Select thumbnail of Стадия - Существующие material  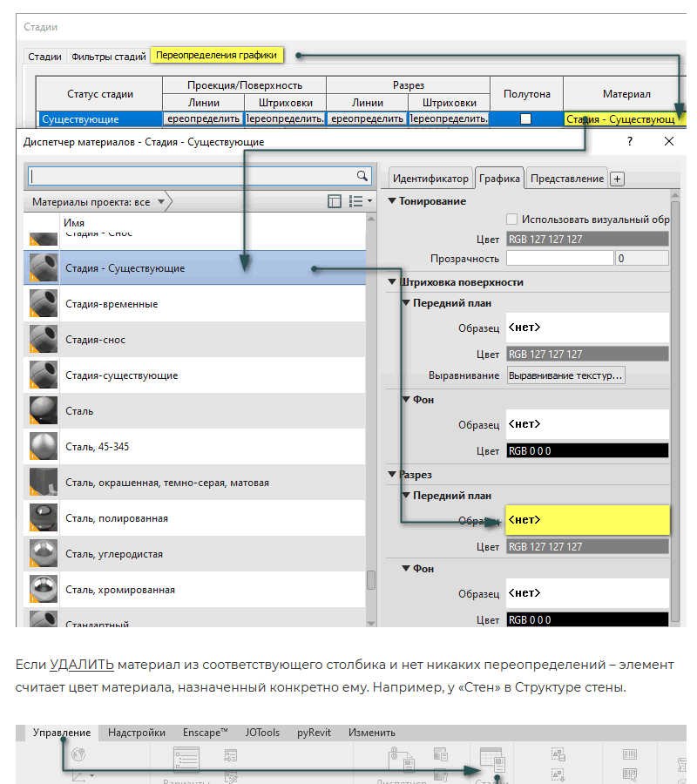43,268
